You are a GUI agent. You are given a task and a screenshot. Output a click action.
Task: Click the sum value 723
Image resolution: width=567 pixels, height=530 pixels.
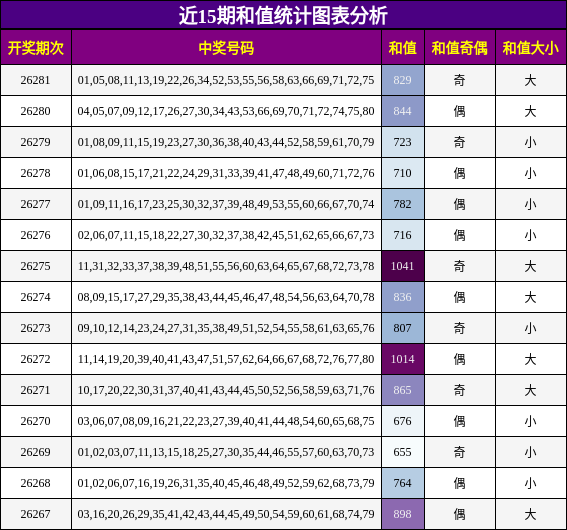[x=402, y=142]
